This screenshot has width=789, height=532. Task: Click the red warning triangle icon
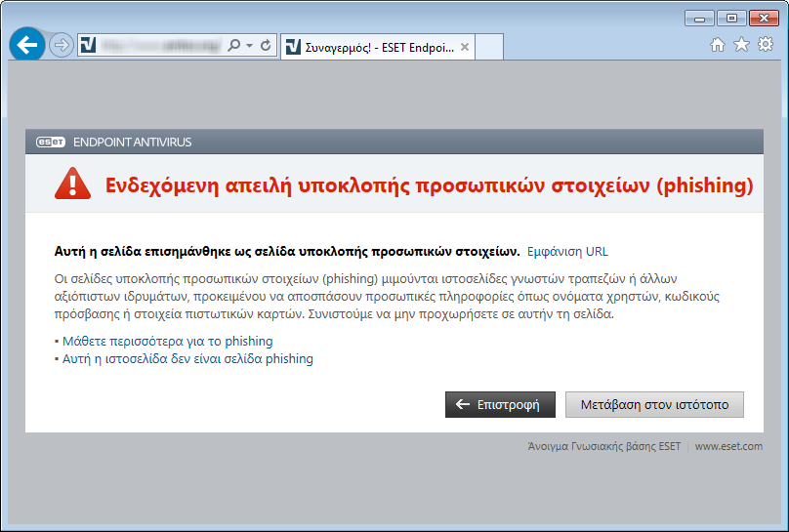[72, 184]
